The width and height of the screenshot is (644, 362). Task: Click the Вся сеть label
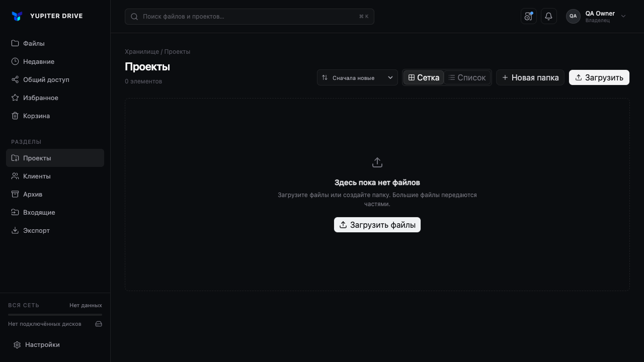(24, 305)
